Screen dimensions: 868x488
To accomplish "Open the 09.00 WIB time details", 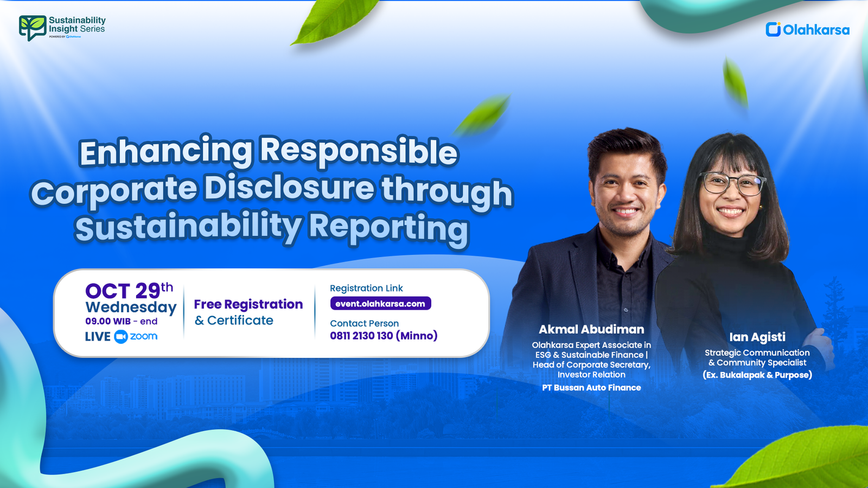I will (x=120, y=320).
